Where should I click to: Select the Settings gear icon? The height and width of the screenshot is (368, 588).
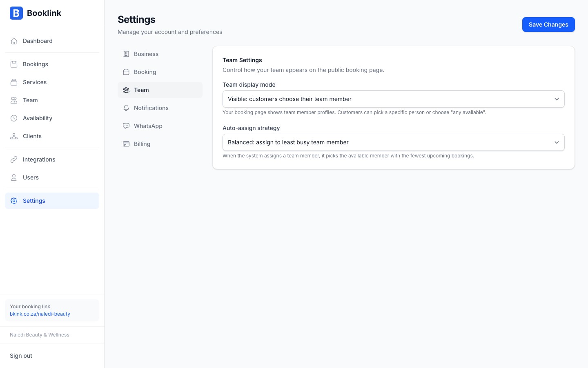tap(14, 201)
